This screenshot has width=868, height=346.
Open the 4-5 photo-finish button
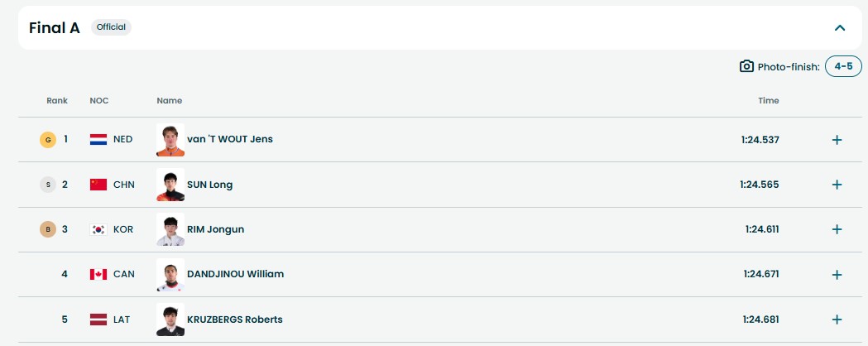point(843,66)
